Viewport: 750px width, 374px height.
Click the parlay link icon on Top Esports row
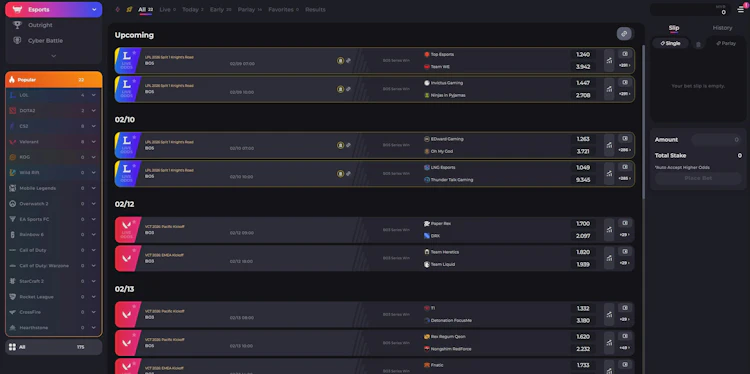[349, 61]
